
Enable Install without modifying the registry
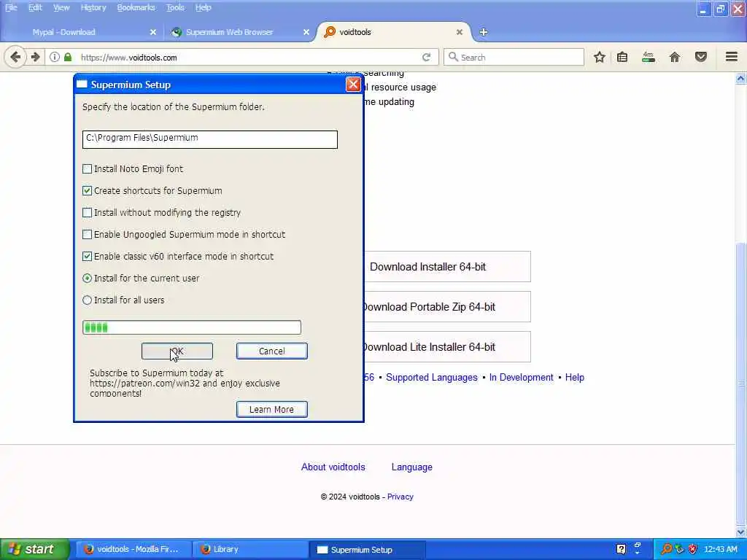pyautogui.click(x=88, y=213)
